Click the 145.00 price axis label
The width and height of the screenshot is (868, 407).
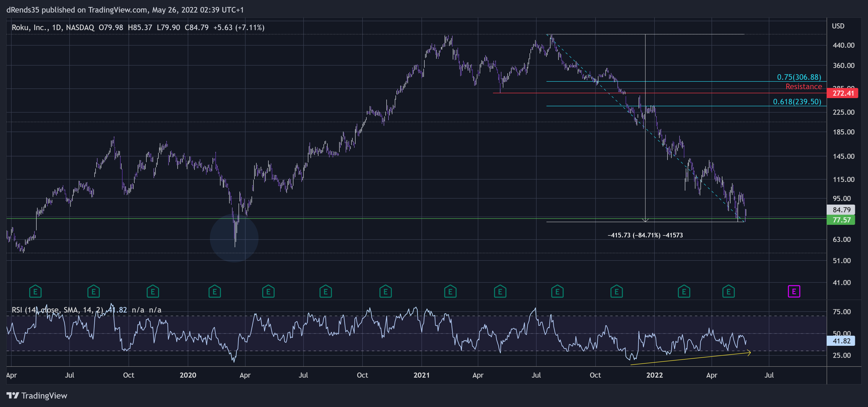click(x=843, y=156)
